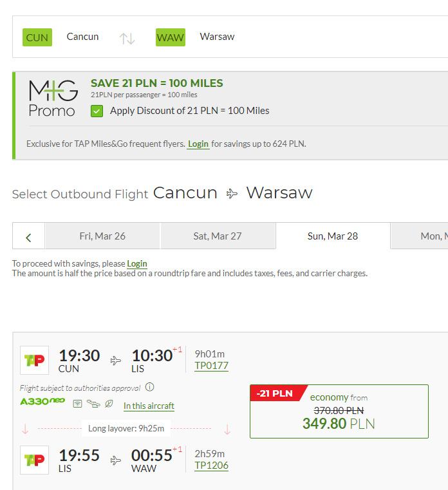This screenshot has height=490, width=448.
Task: Click the M+G Promo logo
Action: (x=53, y=98)
